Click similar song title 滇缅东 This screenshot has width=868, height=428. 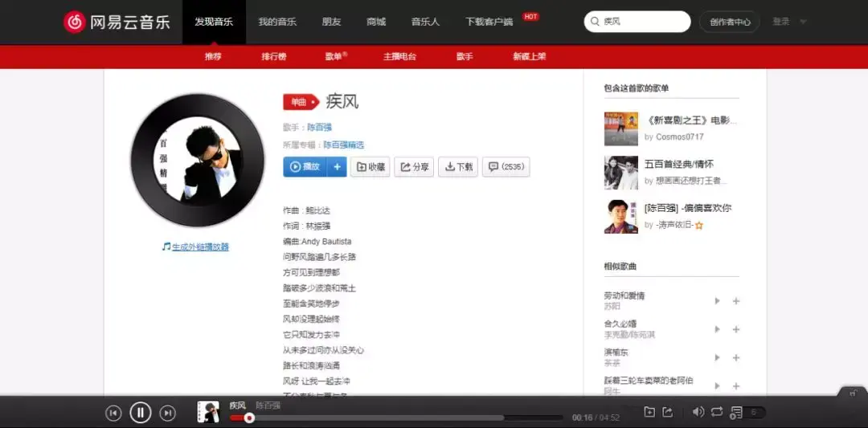(x=616, y=352)
